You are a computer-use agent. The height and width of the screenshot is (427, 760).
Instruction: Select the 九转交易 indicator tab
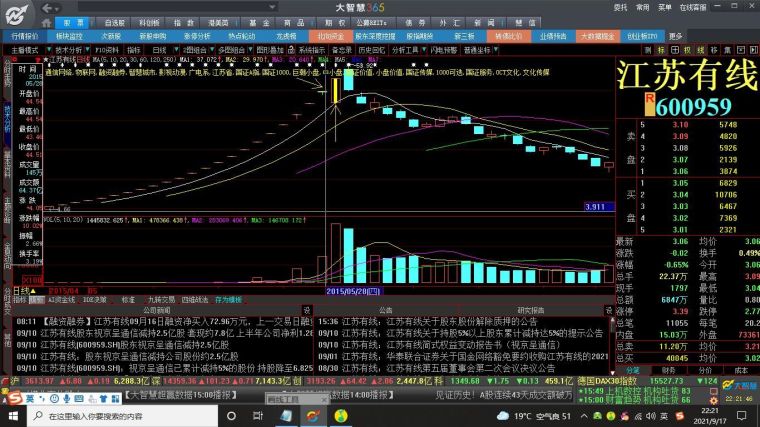pyautogui.click(x=161, y=300)
